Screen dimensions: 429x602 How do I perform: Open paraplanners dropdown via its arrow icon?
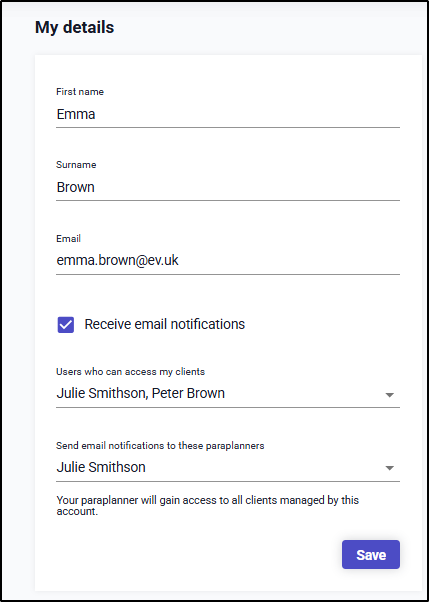(x=389, y=468)
